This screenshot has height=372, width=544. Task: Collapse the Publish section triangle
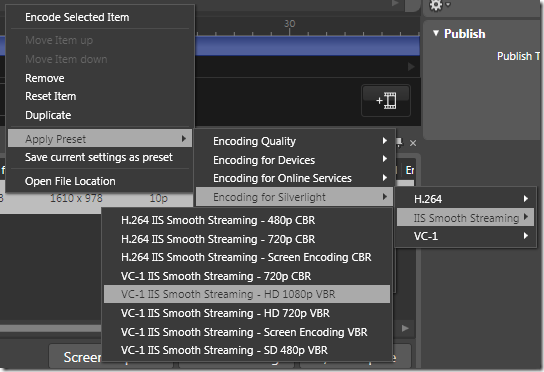click(436, 33)
